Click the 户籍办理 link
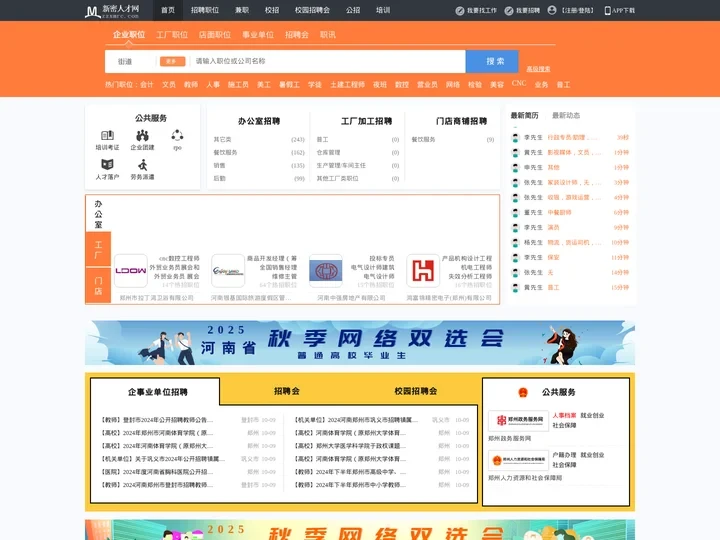 pyautogui.click(x=564, y=455)
